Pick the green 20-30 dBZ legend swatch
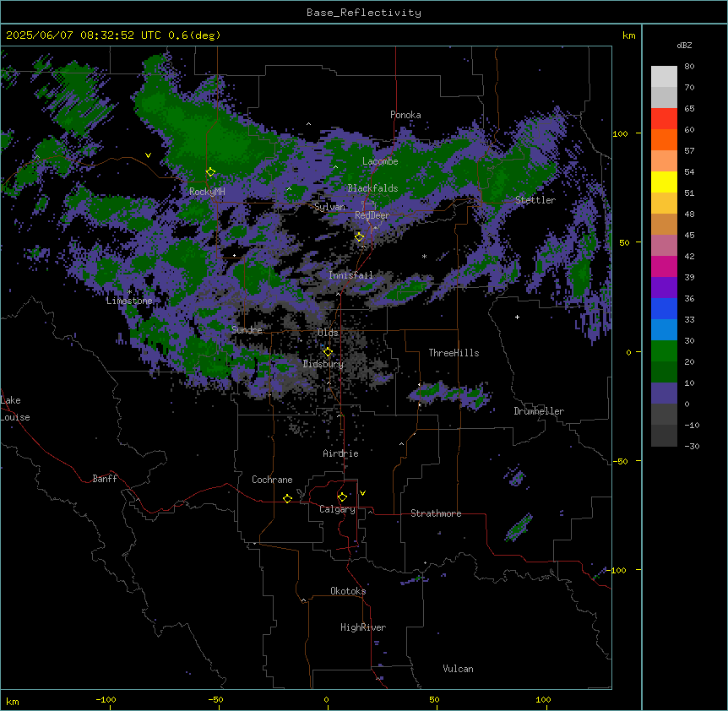 tap(664, 351)
